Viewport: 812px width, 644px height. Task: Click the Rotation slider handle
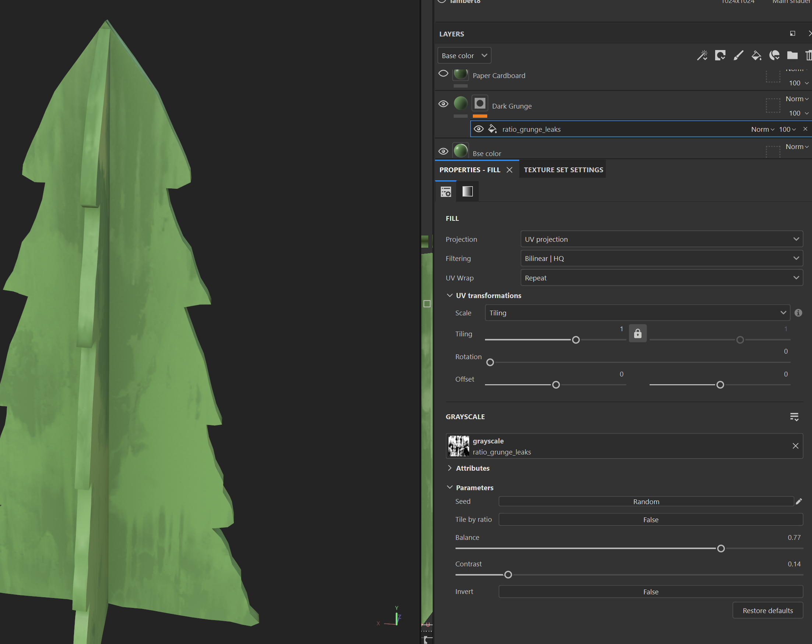click(490, 362)
